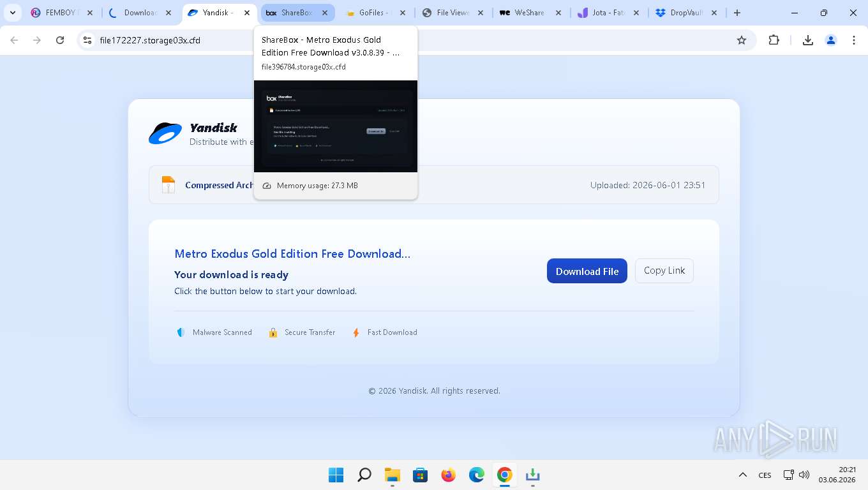Image resolution: width=868 pixels, height=490 pixels.
Task: Open the Extensions puzzle icon
Action: click(774, 40)
